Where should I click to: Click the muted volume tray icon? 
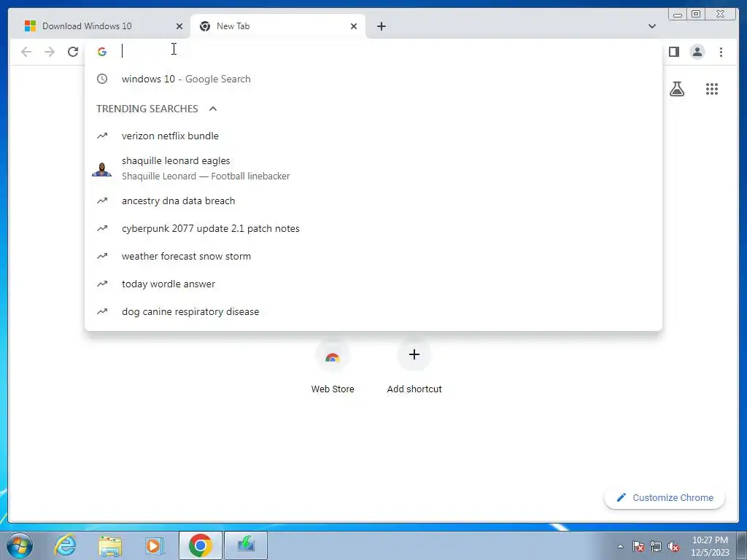tap(673, 546)
